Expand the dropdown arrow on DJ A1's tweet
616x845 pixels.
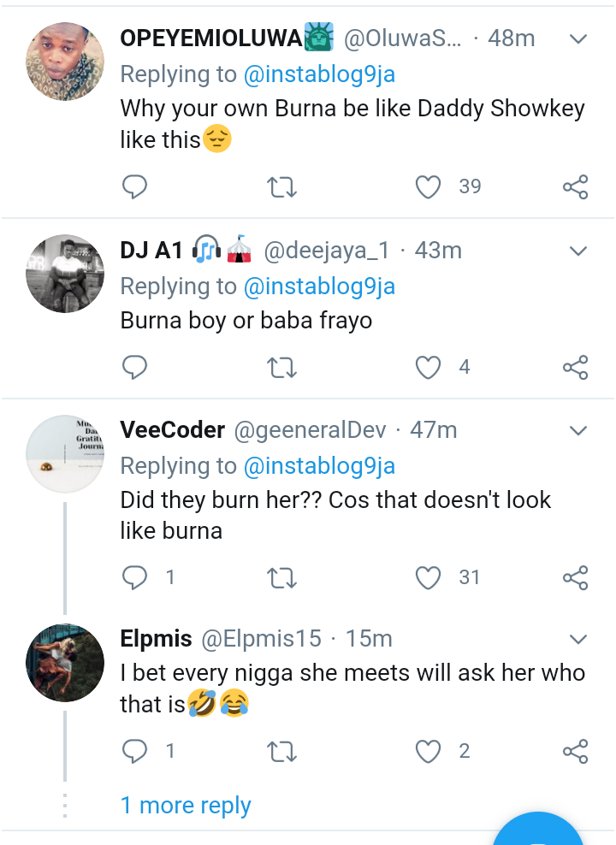578,251
